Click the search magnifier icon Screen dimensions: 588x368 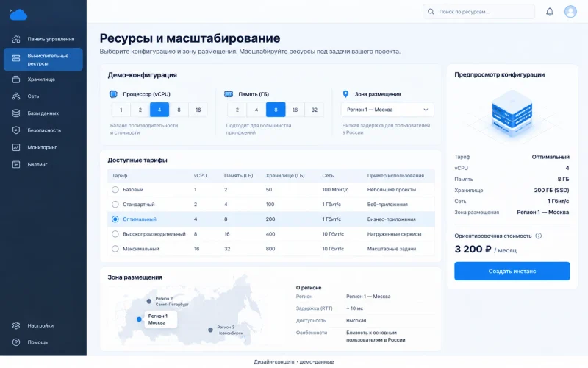(431, 12)
